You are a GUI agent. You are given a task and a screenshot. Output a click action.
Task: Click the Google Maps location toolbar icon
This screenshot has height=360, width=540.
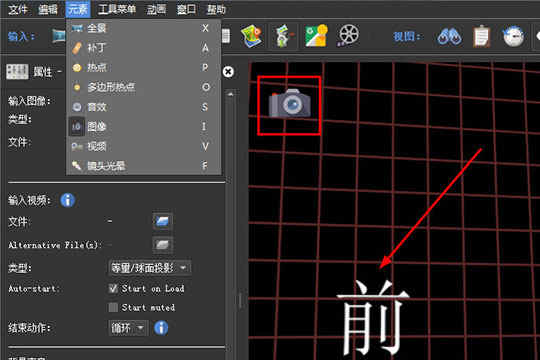point(316,35)
